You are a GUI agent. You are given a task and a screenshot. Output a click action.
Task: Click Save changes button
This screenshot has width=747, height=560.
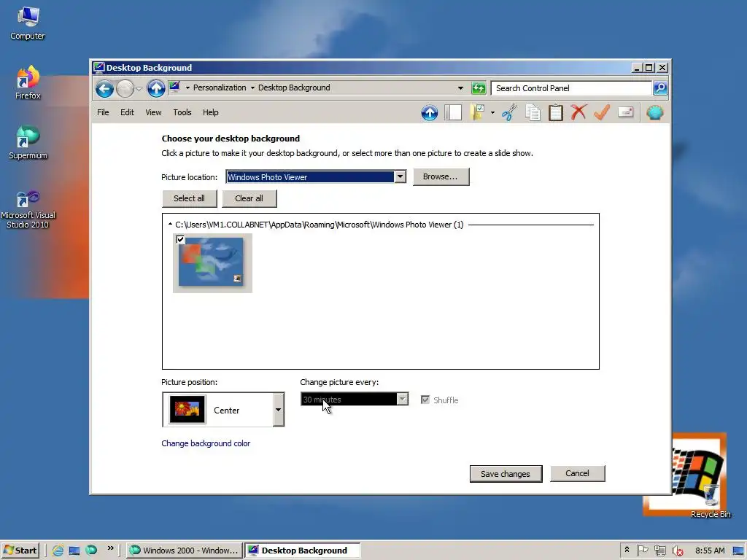tap(506, 474)
